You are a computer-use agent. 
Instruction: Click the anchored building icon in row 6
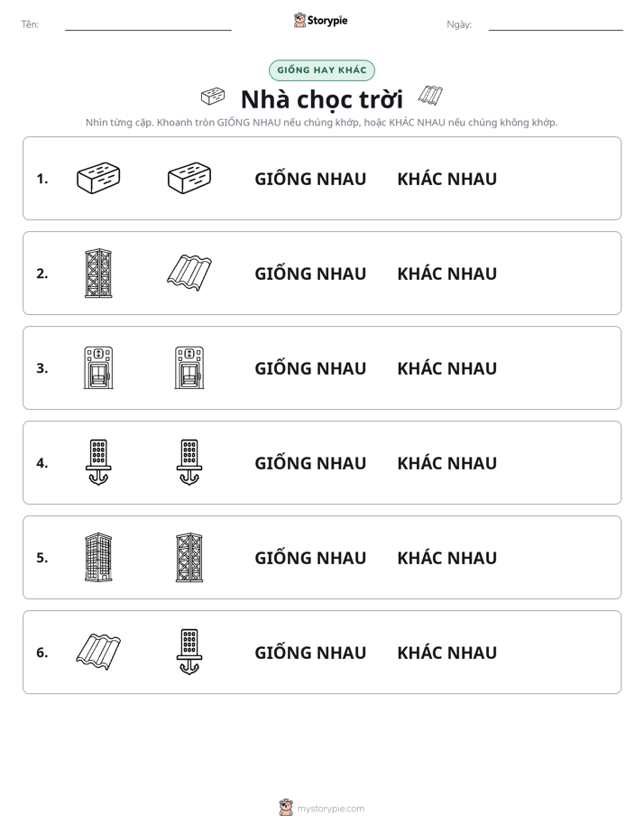(x=189, y=652)
